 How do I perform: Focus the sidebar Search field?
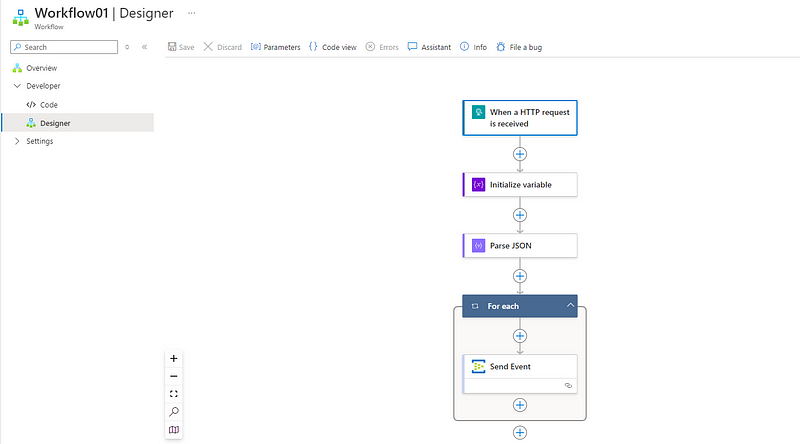(x=64, y=47)
